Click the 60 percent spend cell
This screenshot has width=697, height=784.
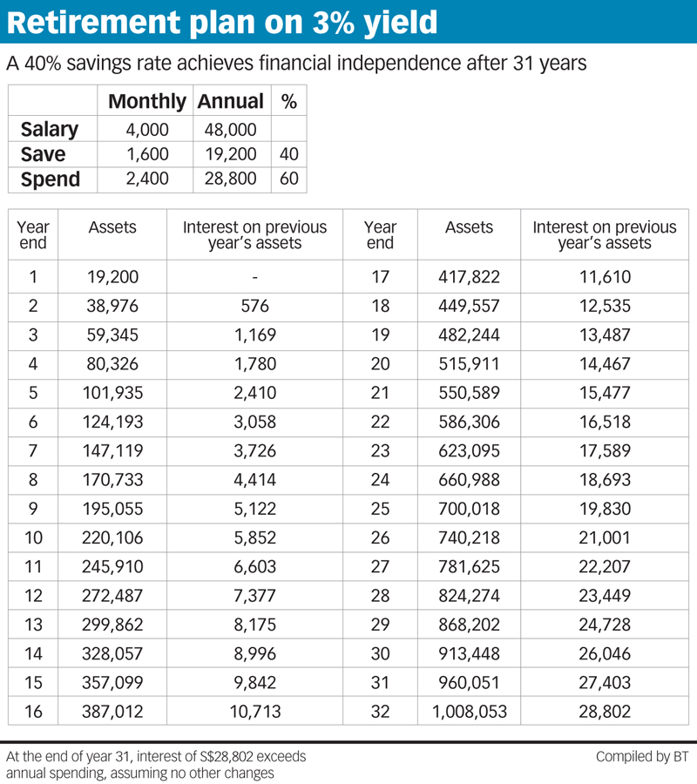pyautogui.click(x=289, y=179)
